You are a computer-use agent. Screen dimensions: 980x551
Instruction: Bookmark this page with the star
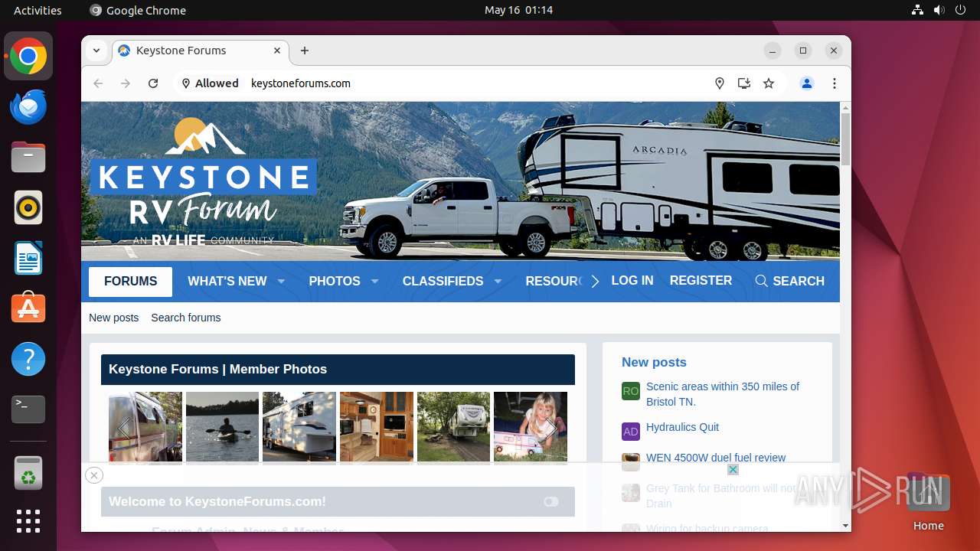click(x=769, y=83)
